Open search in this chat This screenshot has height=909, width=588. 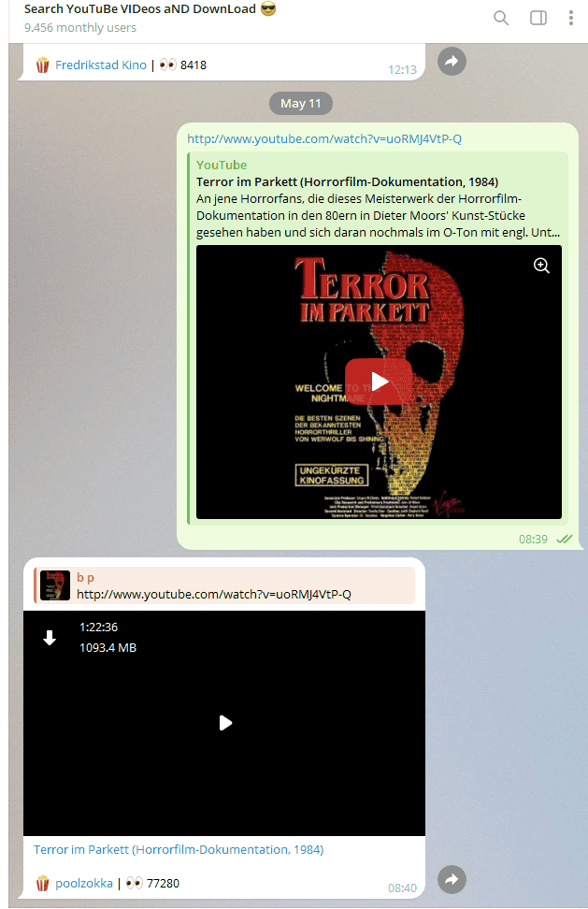501,18
